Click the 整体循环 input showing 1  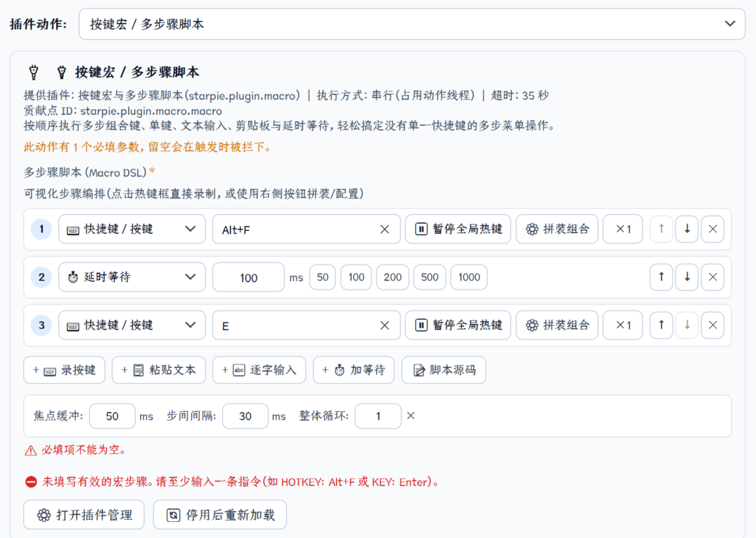point(378,416)
